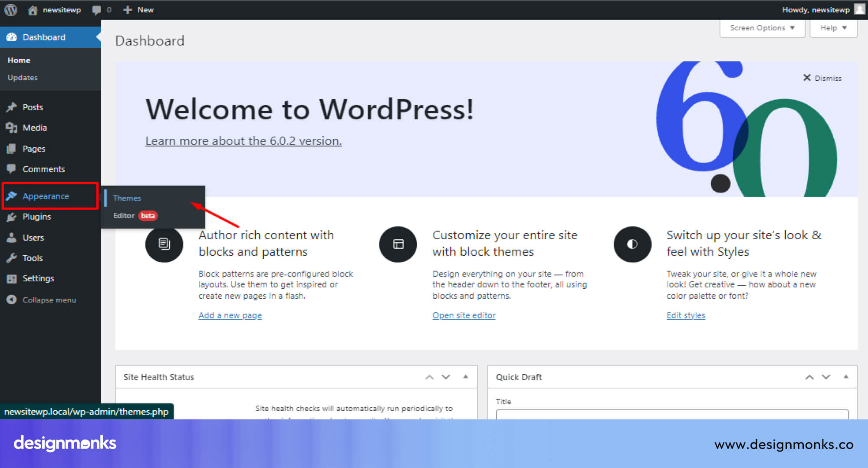Open newsitewp site home in admin bar

[54, 10]
